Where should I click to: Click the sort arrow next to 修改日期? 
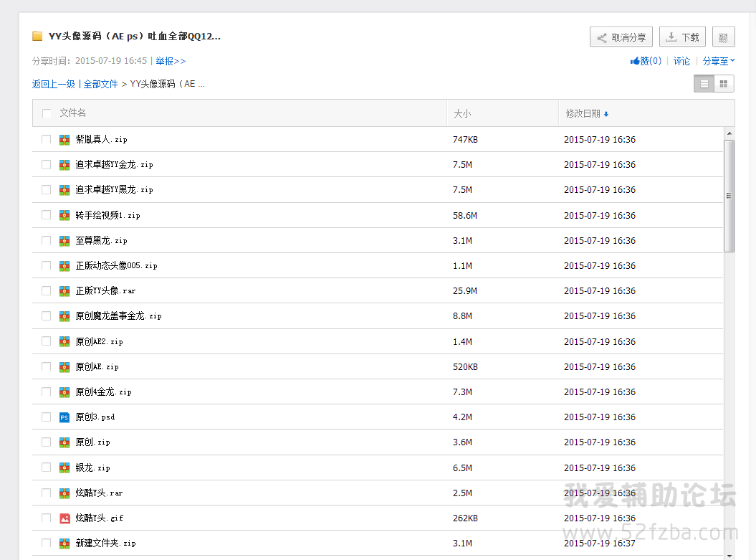point(606,114)
